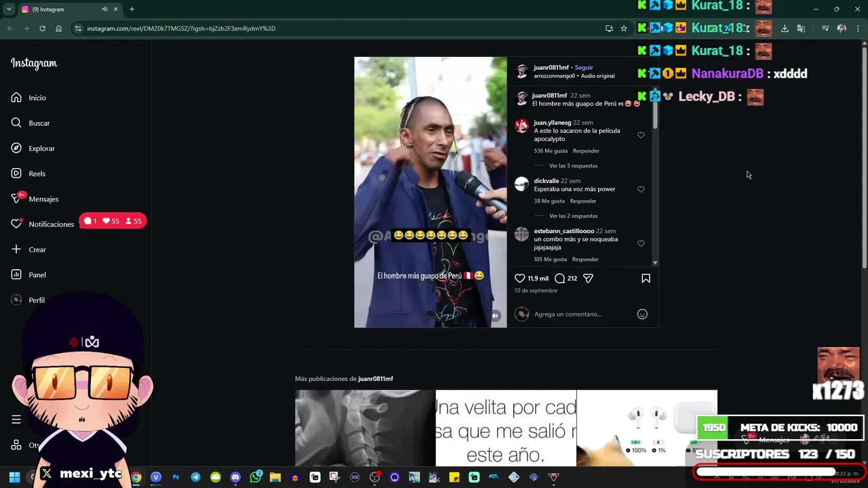This screenshot has height=488, width=868.
Task: Open Chrome three-dot menu
Action: 859,28
